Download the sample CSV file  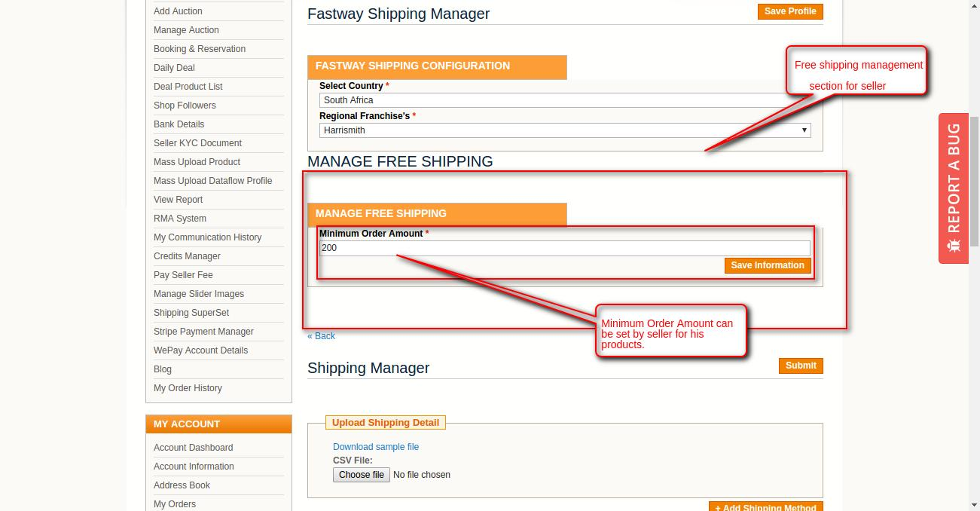tap(375, 446)
